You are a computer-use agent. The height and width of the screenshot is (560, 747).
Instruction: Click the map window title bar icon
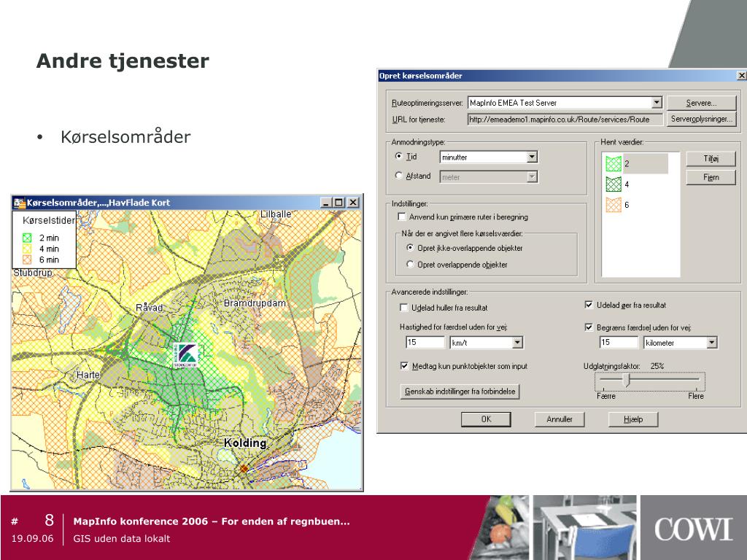pos(19,203)
